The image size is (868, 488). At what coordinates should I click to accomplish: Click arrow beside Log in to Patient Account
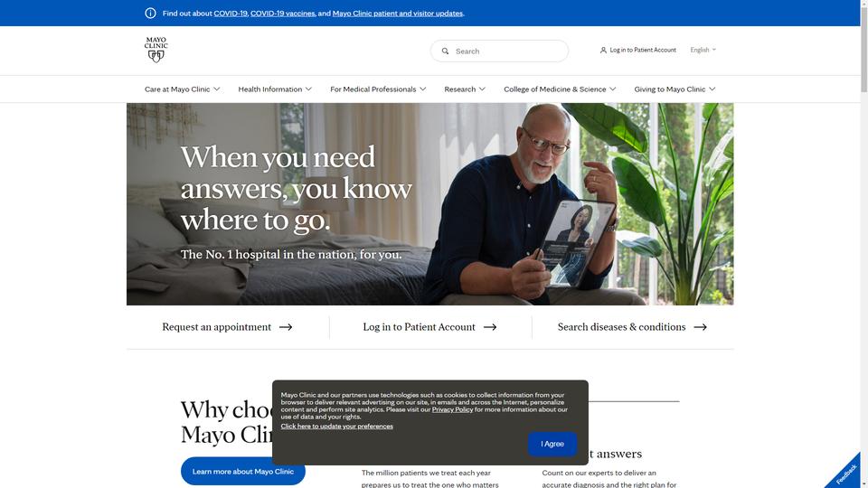point(490,327)
